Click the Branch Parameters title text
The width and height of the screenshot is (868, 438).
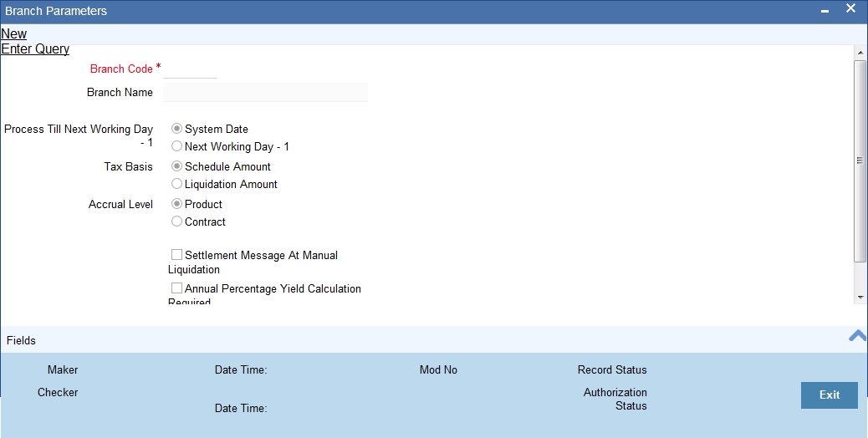(56, 11)
